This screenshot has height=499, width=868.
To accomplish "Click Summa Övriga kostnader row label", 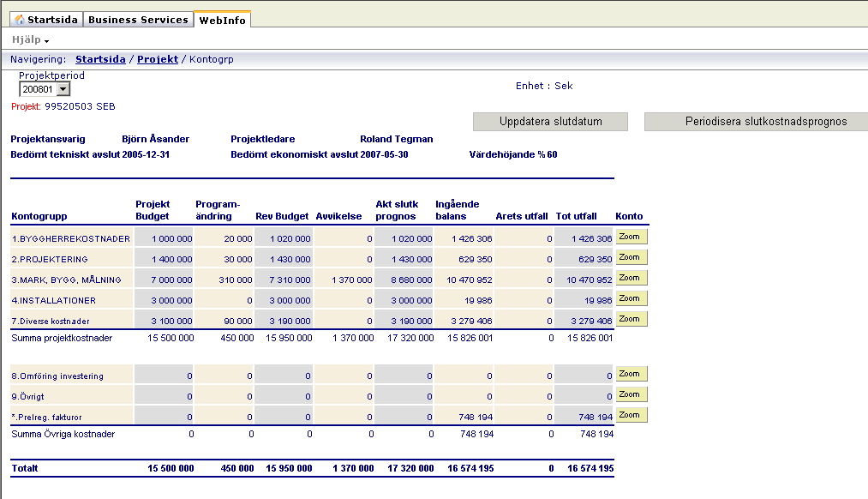I will pos(63,434).
